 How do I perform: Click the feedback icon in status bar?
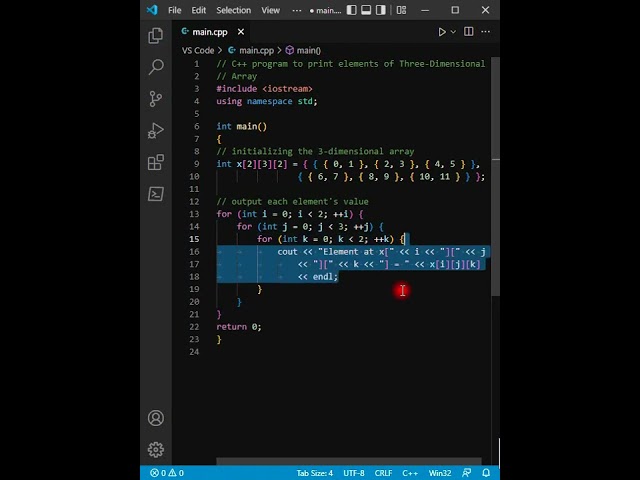(x=466, y=473)
